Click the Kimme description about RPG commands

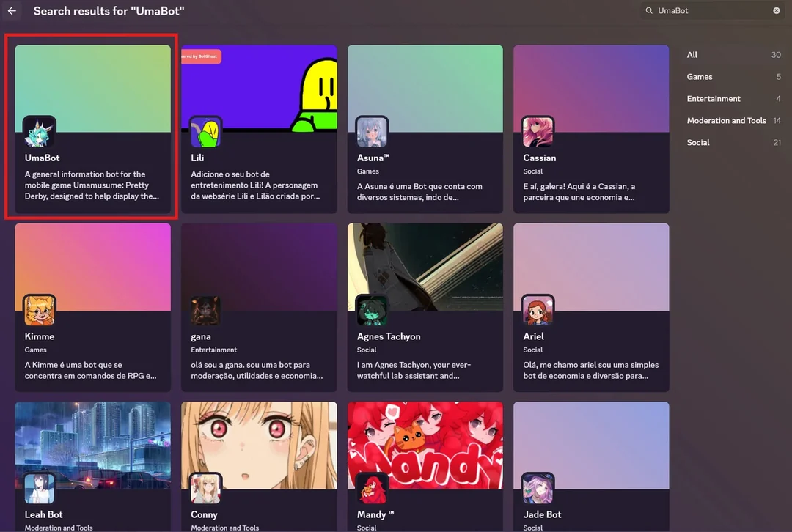click(90, 371)
